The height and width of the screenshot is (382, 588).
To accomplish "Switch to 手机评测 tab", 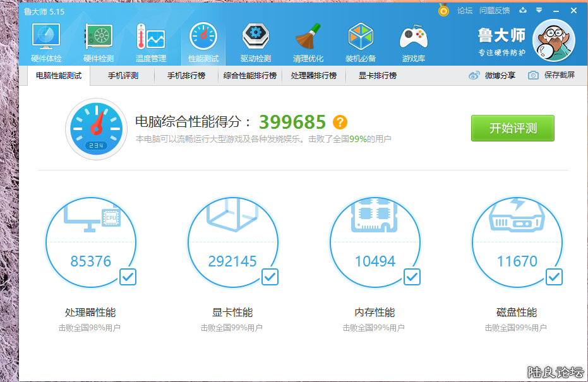I will pyautogui.click(x=123, y=76).
